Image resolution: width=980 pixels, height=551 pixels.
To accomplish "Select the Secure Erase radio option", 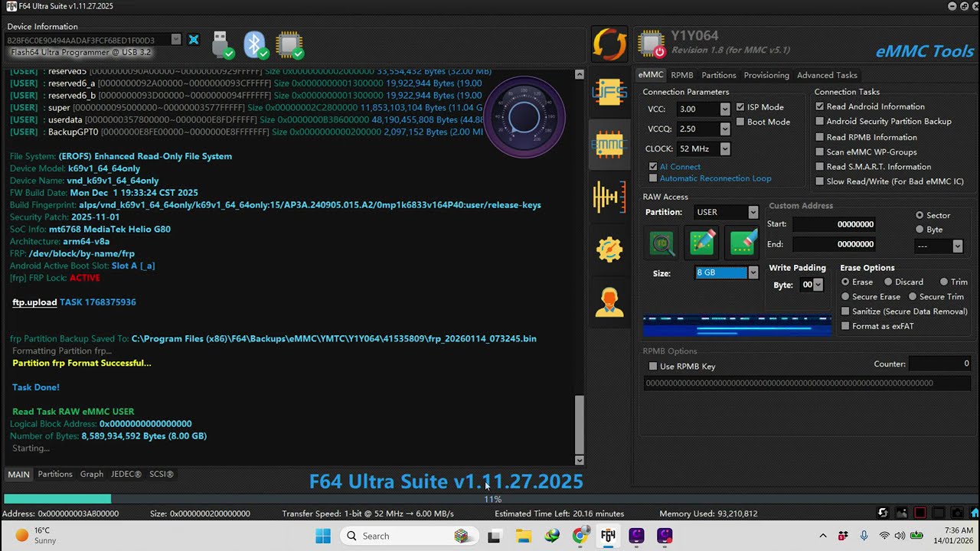I will click(x=845, y=297).
